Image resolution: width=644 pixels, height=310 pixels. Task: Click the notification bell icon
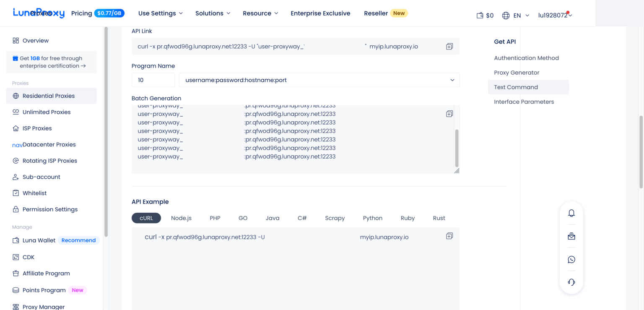[571, 213]
